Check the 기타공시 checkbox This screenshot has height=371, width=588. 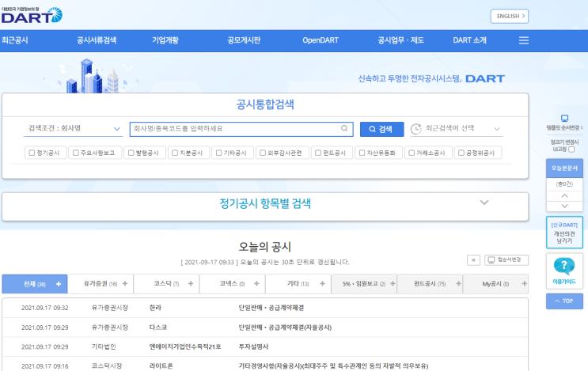click(219, 153)
